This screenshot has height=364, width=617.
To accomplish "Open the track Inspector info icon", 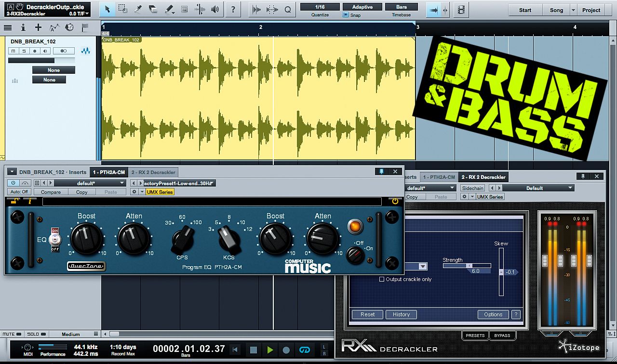I will click(23, 28).
